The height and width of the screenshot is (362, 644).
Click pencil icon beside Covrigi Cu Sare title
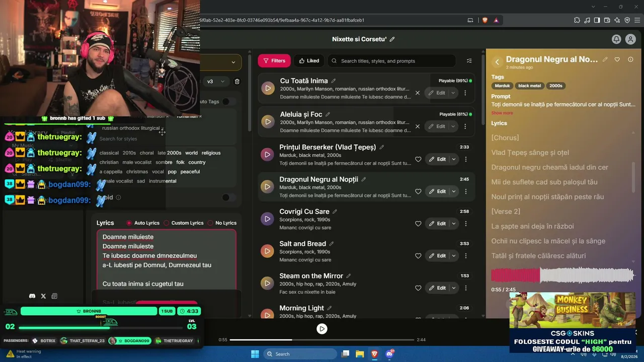[x=335, y=212]
